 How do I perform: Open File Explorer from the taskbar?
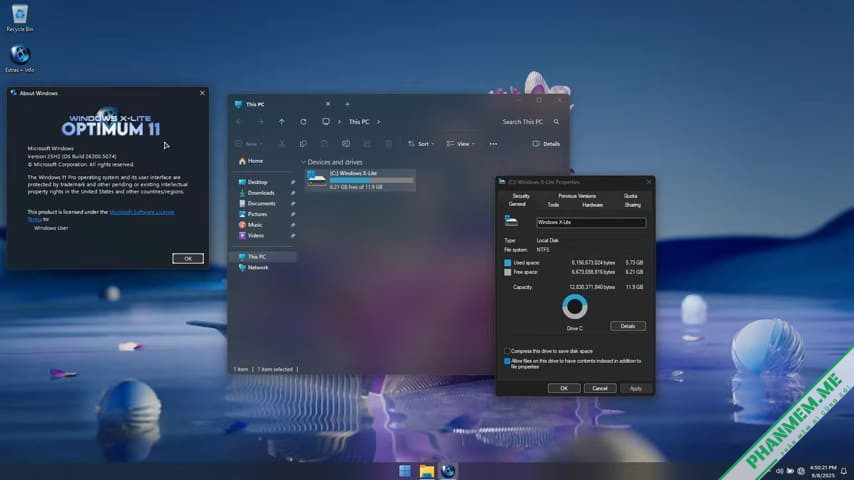click(x=427, y=471)
